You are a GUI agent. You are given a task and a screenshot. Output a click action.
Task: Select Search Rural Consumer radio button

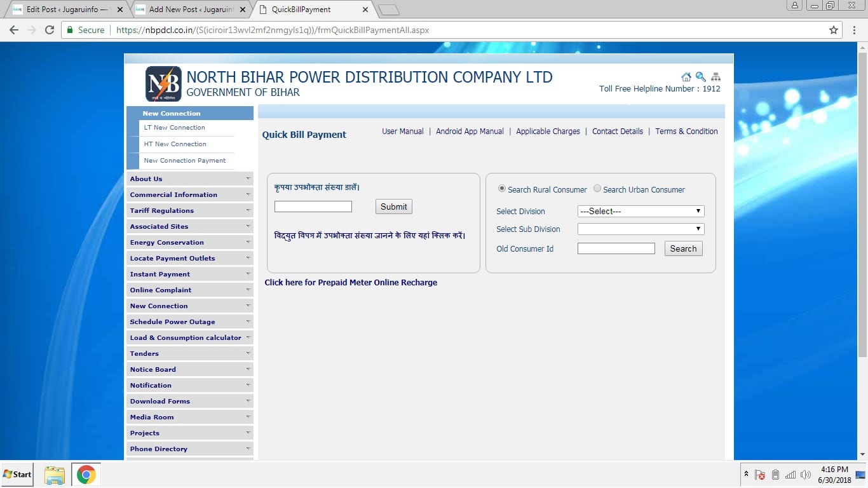point(502,189)
